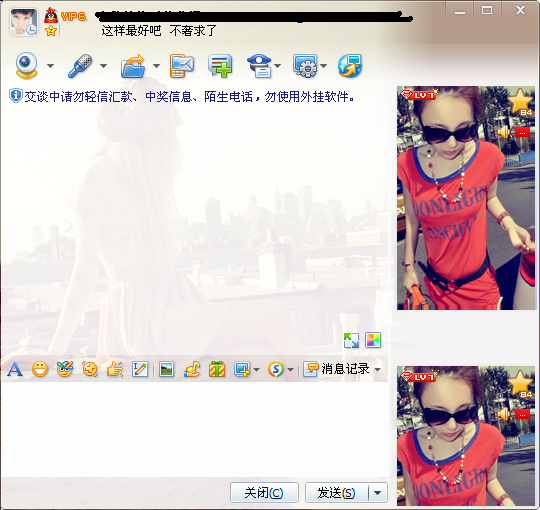Open the colorful skin color picker icon
Screen dimensions: 540x510
373,340
